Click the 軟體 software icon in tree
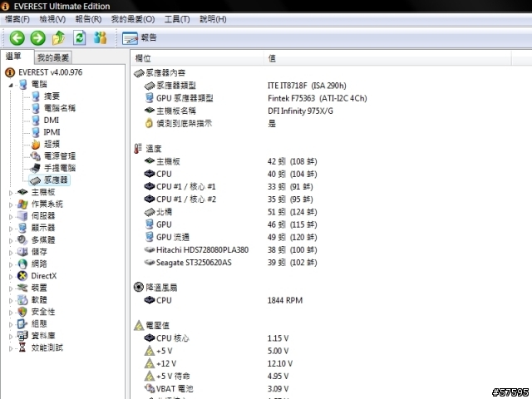Screen dimensions: 532x399 coord(22,300)
